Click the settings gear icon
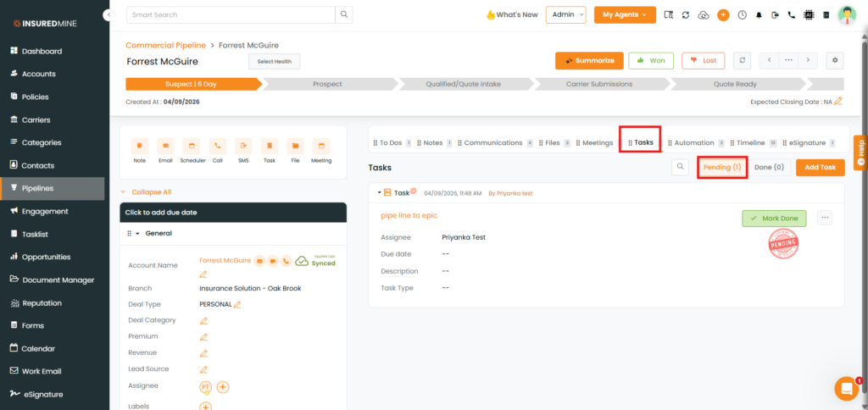 [x=836, y=61]
